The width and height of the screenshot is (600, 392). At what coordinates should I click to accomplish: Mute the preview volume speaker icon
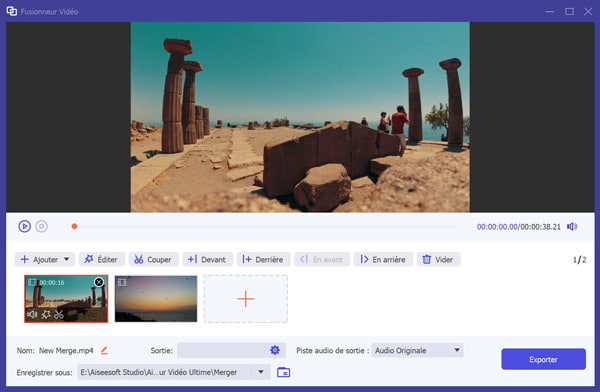572,227
